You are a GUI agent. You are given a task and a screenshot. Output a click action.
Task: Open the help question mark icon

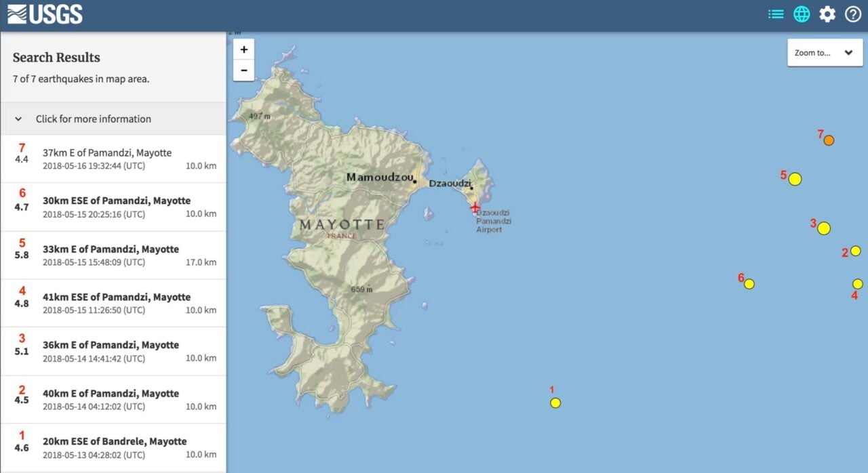[853, 14]
